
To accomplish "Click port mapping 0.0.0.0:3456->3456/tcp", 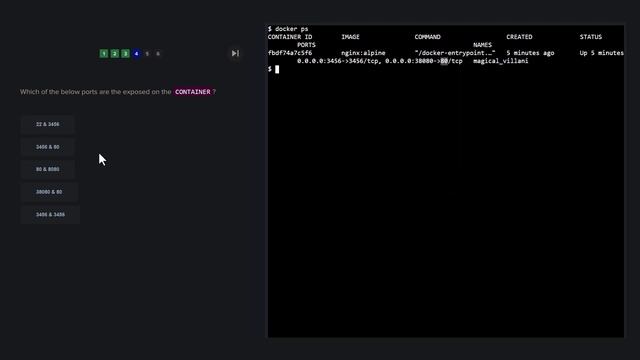I will (x=338, y=61).
